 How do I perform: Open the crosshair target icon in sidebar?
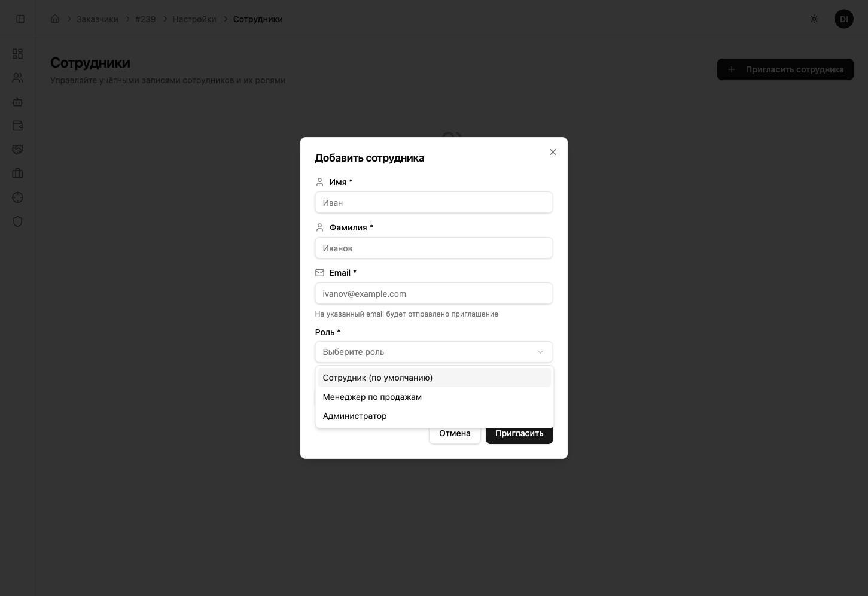(x=18, y=197)
